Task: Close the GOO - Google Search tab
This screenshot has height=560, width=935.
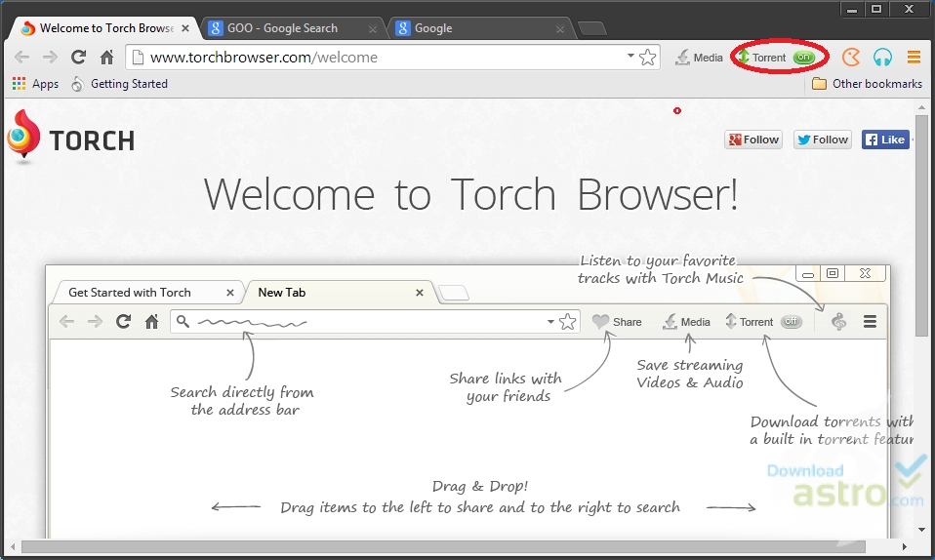Action: coord(372,28)
